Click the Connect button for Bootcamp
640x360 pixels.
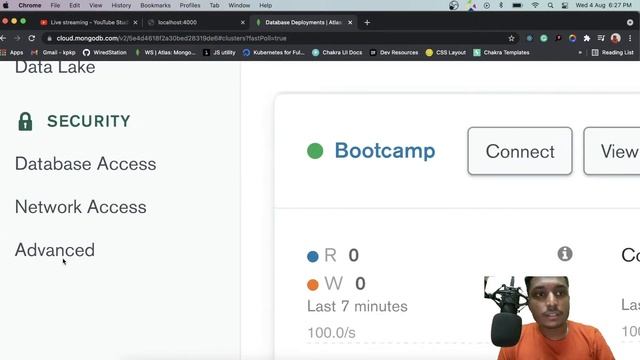[520, 151]
